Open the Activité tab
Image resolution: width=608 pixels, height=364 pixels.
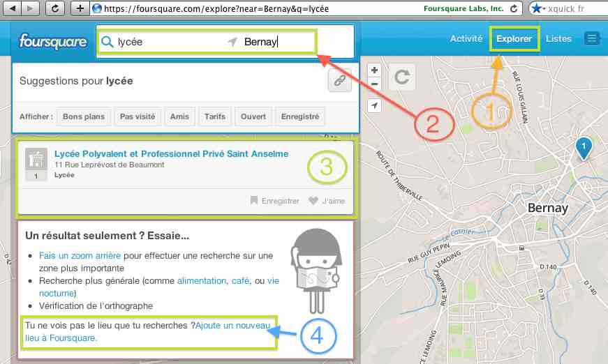coord(466,39)
